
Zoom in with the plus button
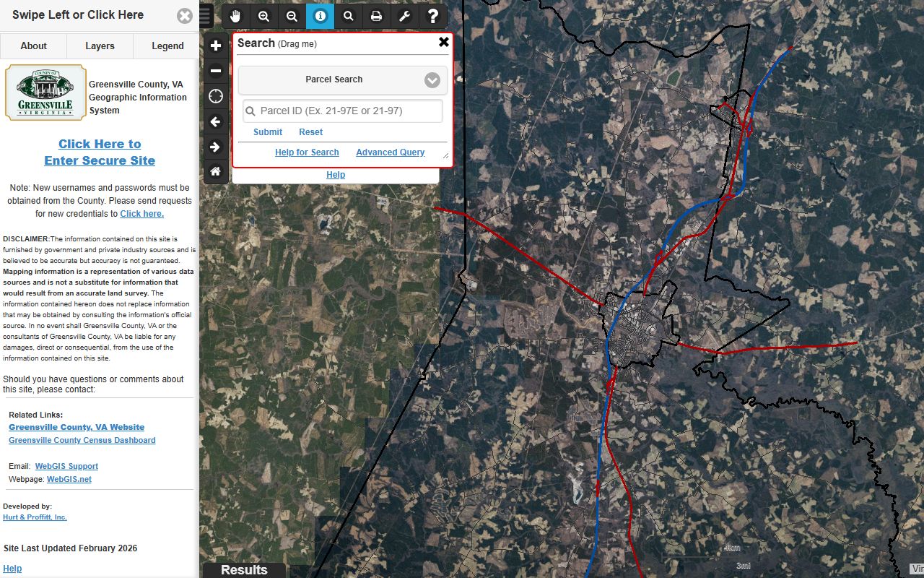pyautogui.click(x=216, y=46)
